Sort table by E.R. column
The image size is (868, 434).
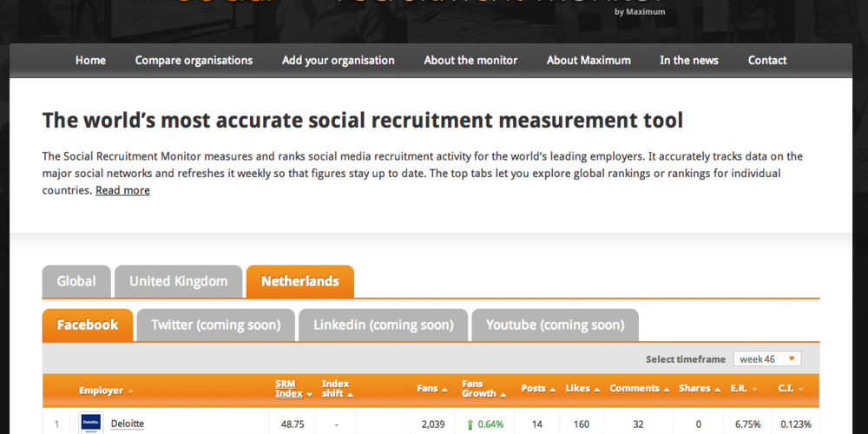pos(744,389)
